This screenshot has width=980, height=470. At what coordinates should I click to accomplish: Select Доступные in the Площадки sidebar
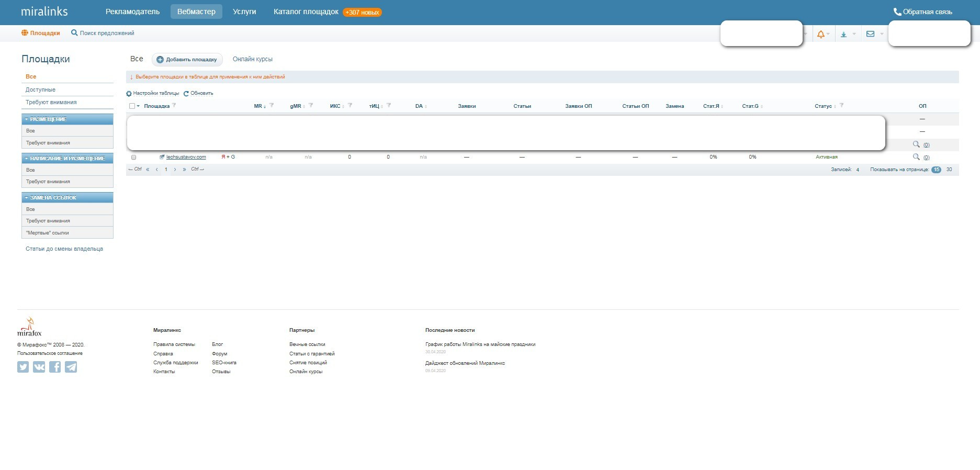(40, 89)
